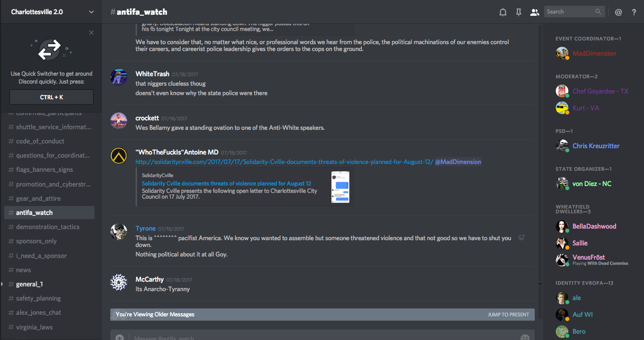Open the virginia_laws channel
Image resolution: width=644 pixels, height=340 pixels.
click(34, 327)
